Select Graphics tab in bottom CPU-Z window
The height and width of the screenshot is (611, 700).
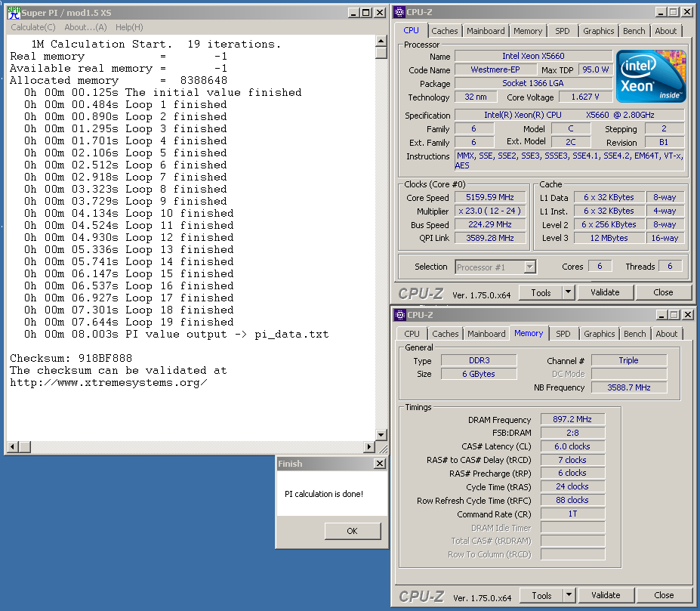tap(599, 334)
